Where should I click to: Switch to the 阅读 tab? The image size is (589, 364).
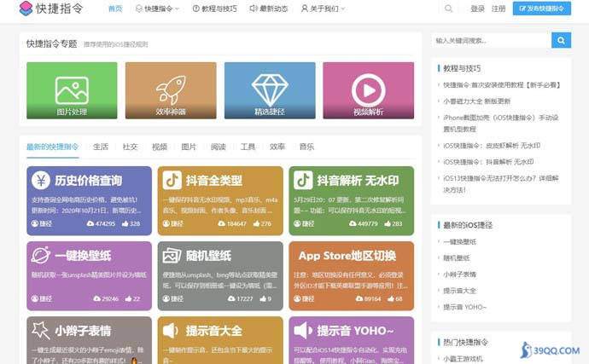click(219, 147)
